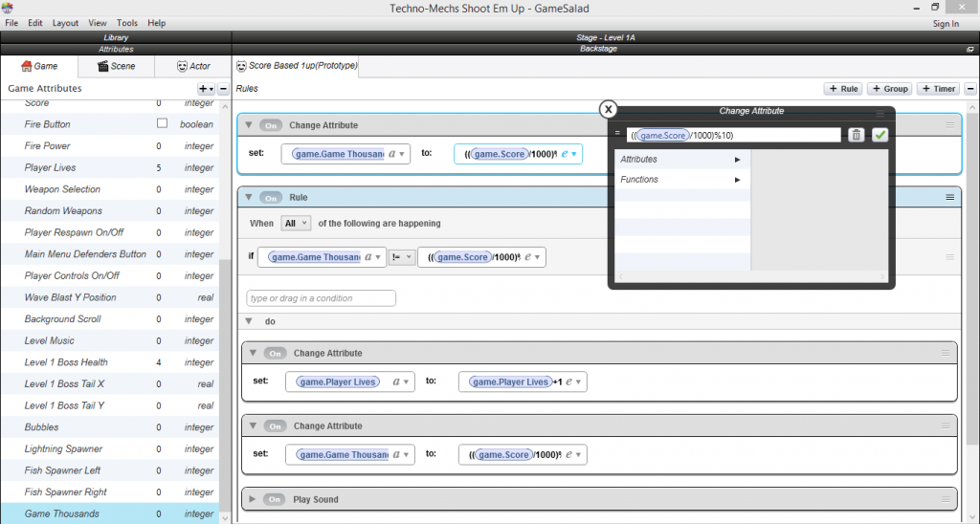Click drag handle of Player Lives Change Attribute
Viewport: 980px width, 524px height.
[946, 353]
